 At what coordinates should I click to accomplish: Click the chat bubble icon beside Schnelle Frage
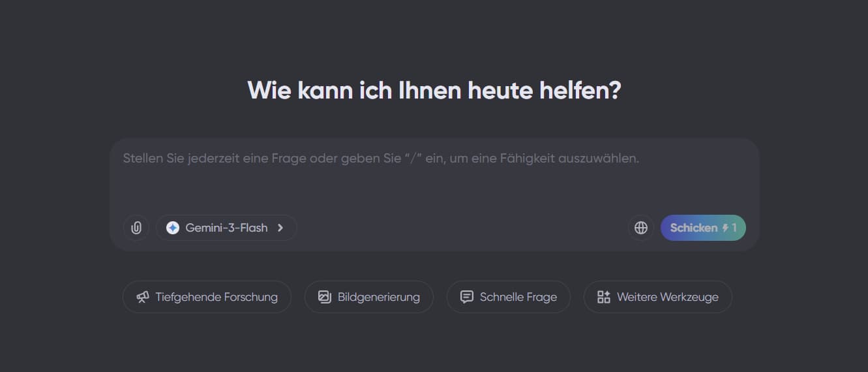pyautogui.click(x=467, y=297)
